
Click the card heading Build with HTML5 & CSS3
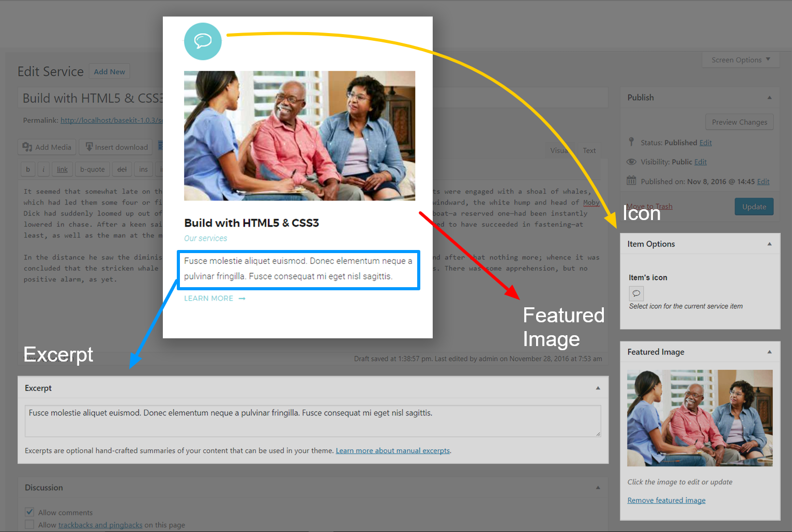point(252,223)
